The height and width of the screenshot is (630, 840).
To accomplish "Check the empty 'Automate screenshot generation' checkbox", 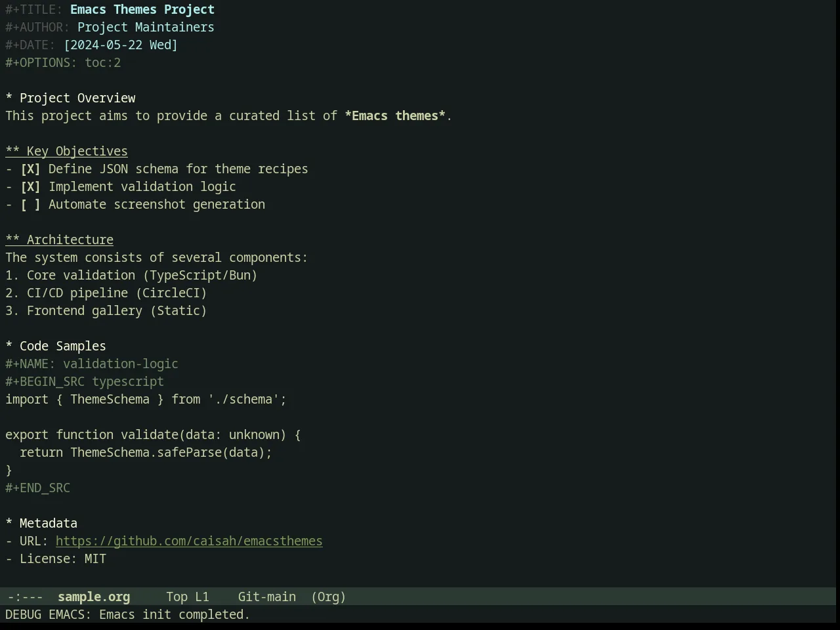I will 30,205.
